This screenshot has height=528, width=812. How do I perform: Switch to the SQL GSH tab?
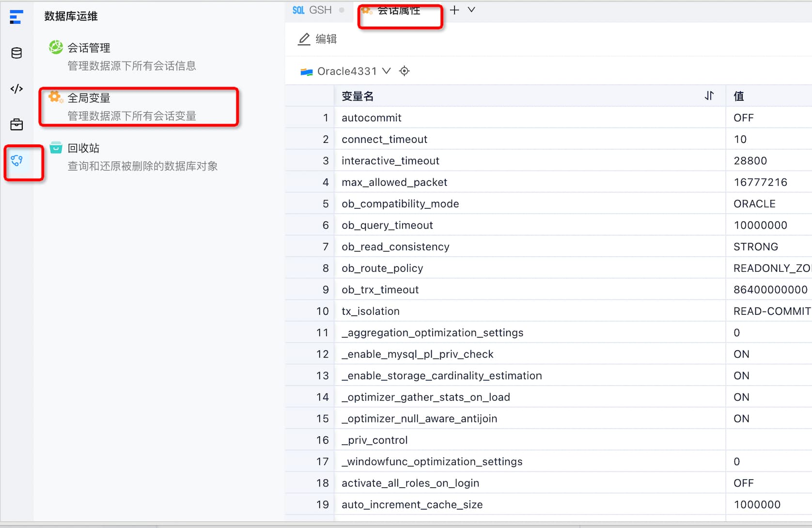click(312, 10)
